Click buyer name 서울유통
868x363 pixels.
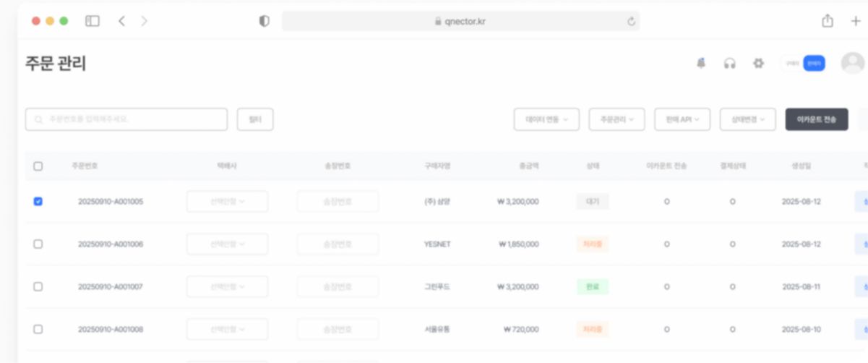coord(437,329)
